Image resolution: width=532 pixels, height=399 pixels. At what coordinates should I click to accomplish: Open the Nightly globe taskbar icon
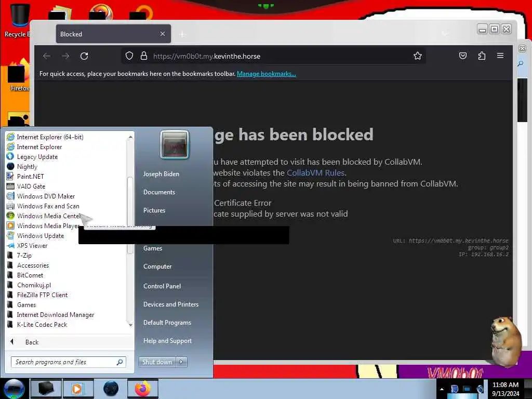pyautogui.click(x=111, y=389)
